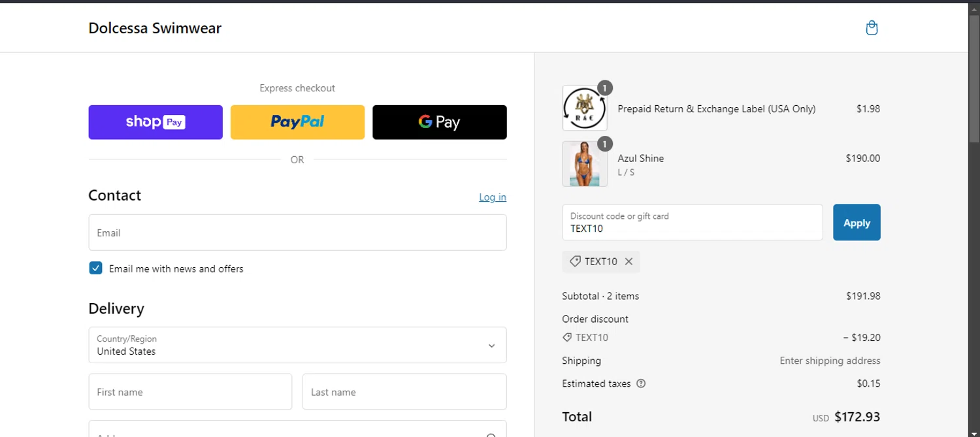Click the $1.98 return label price
Viewport: 980px width, 437px height.
point(868,109)
